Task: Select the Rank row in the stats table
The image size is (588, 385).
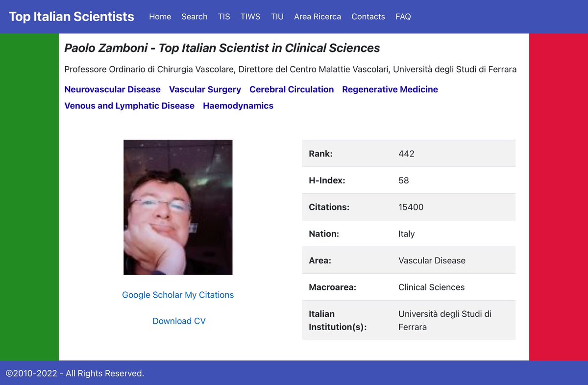Action: (409, 154)
